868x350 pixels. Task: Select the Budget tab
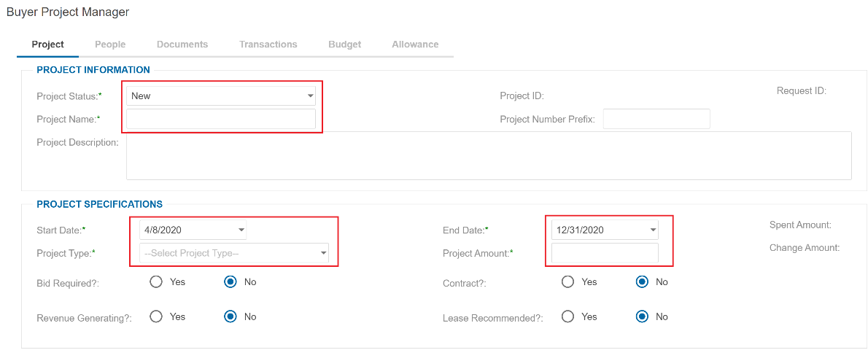[344, 44]
